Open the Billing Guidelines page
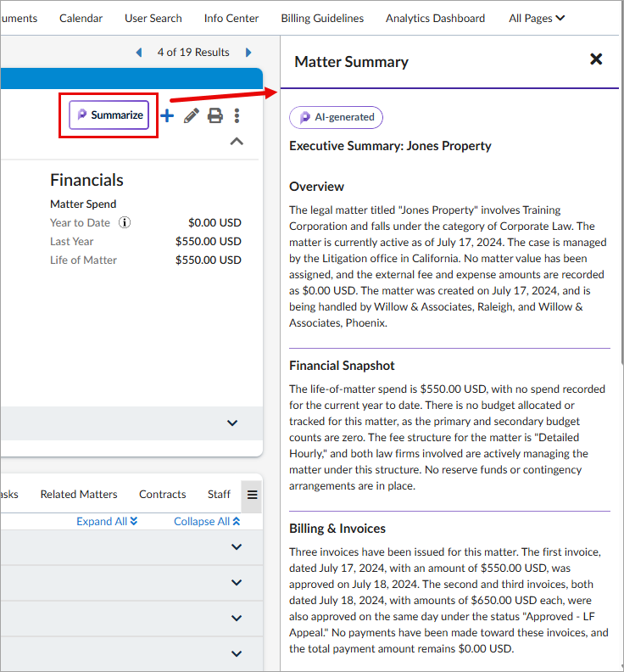Viewport: 624px width, 672px height. point(322,19)
